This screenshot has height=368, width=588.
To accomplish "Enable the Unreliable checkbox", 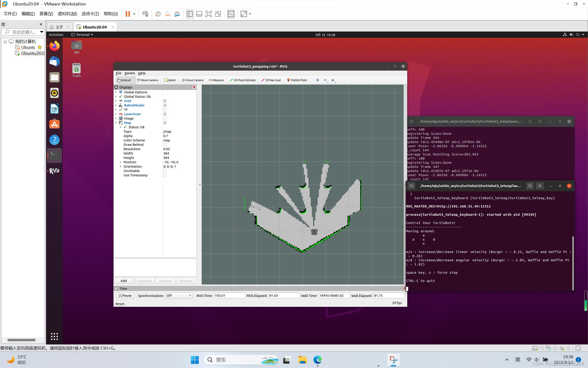I will point(165,171).
